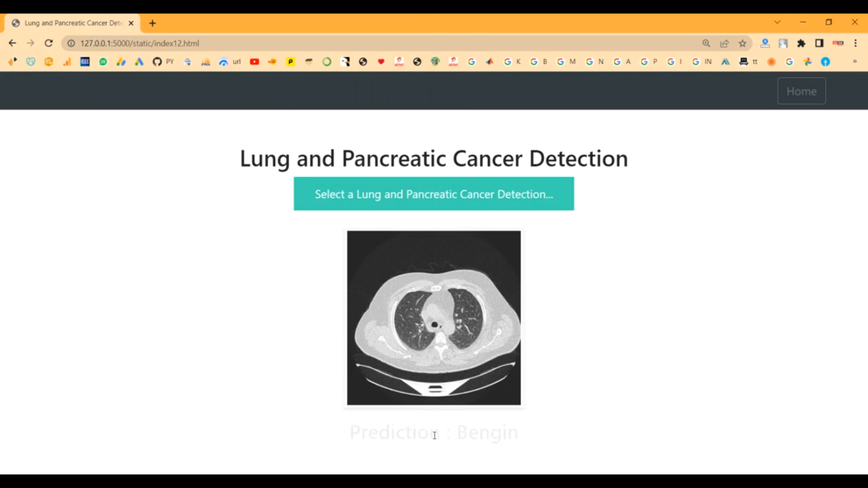Open Chrome's three-dot menu
Image resolution: width=868 pixels, height=488 pixels.
tap(856, 43)
